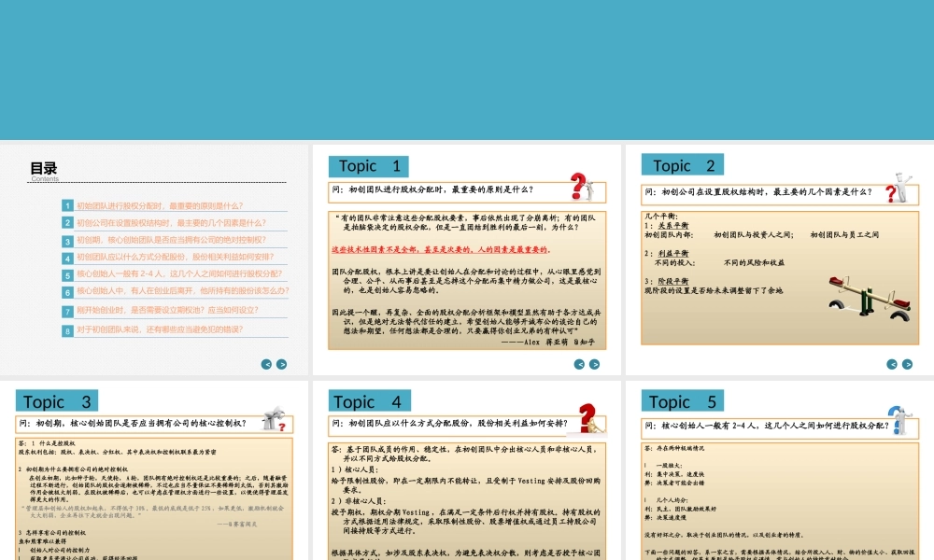Go forward using the Topic 2 slide's next arrow
The width and height of the screenshot is (934, 560).
click(908, 364)
